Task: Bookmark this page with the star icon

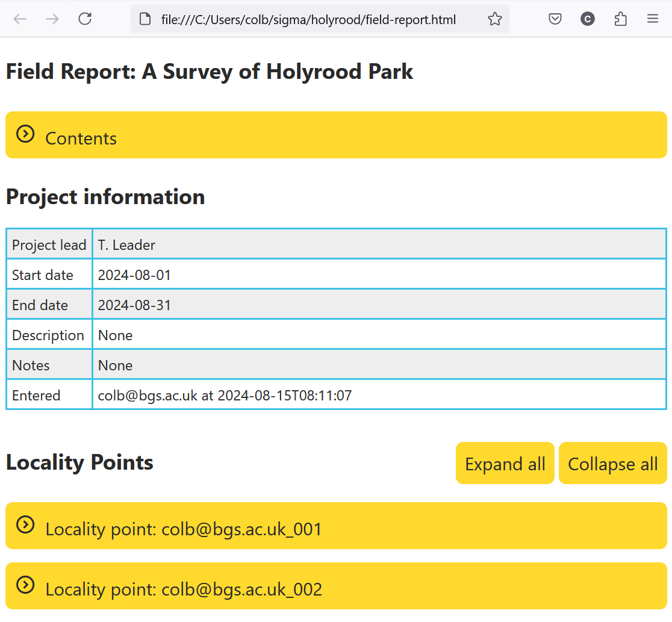Action: 494,19
